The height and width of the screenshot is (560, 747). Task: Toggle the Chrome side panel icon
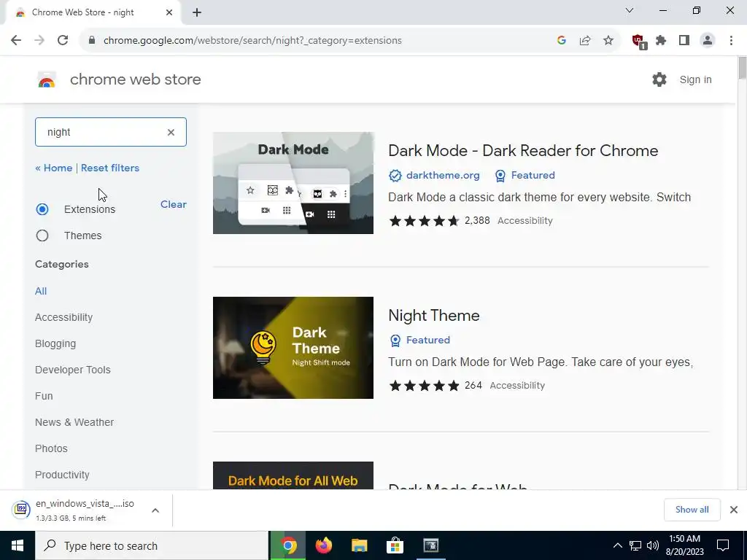point(684,41)
